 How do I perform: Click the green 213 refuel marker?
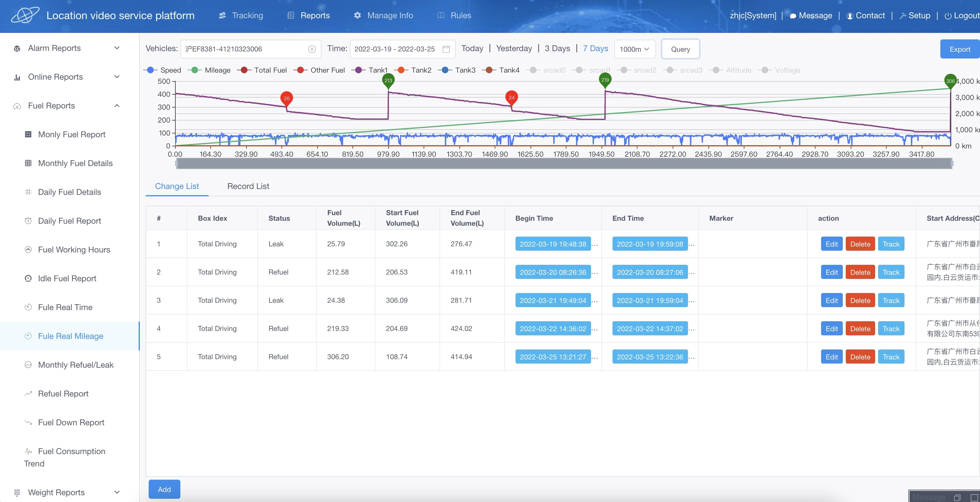[x=388, y=81]
